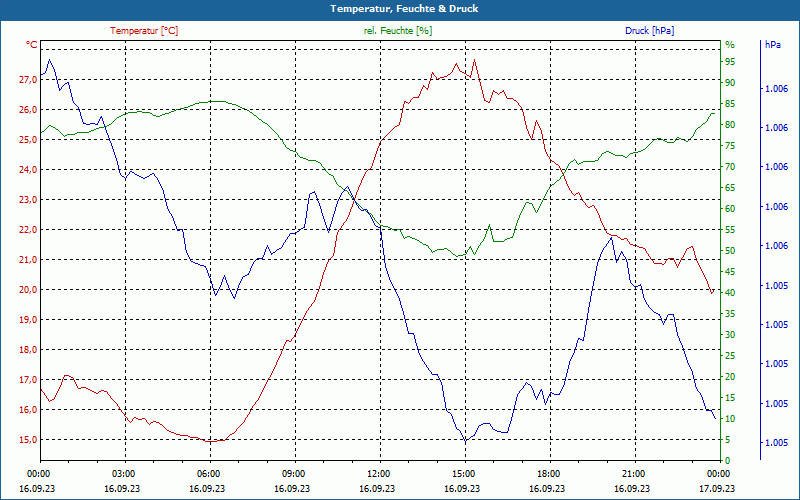Click the 80 humidity axis tick
This screenshot has height=500, width=800.
click(730, 125)
